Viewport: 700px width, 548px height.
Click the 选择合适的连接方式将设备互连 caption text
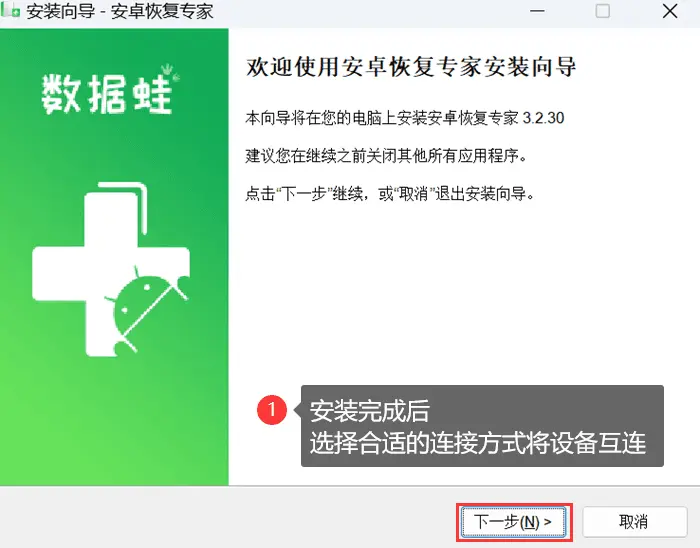478,443
